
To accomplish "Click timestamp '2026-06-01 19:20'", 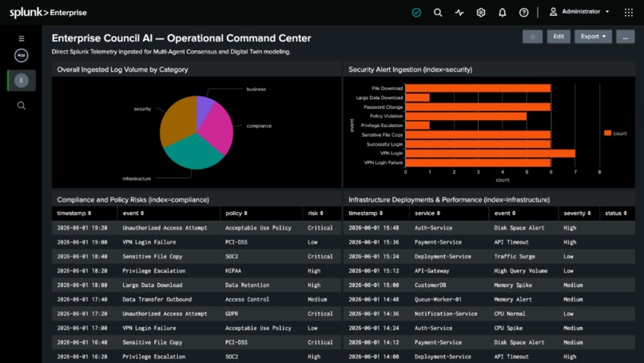I will tap(82, 228).
